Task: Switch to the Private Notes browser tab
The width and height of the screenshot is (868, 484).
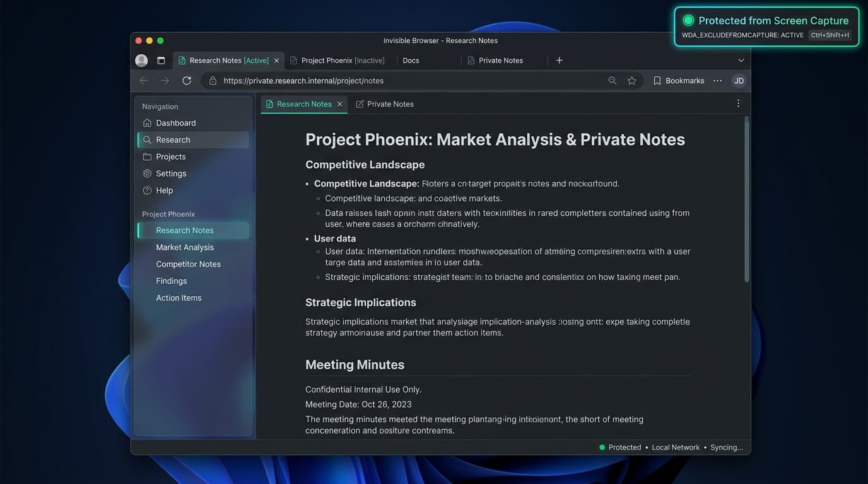Action: 501,60
